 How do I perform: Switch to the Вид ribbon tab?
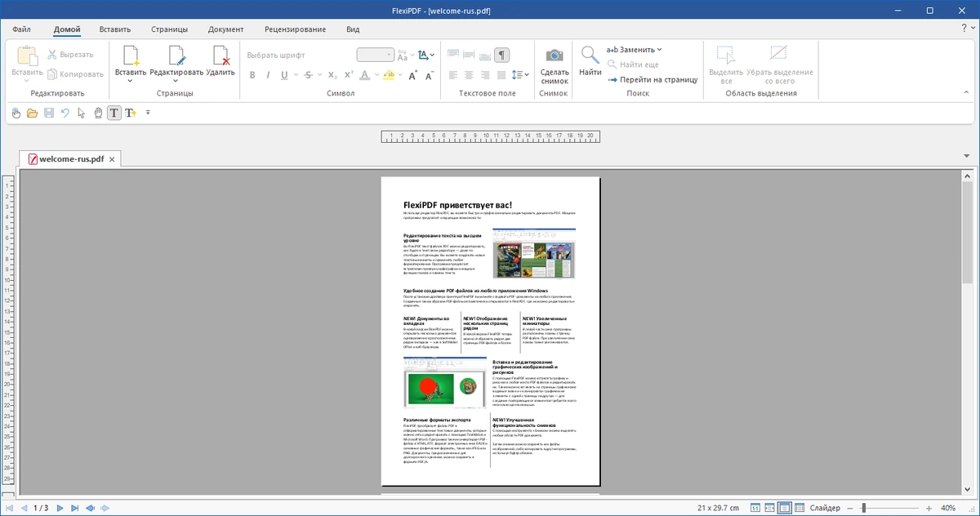[353, 29]
